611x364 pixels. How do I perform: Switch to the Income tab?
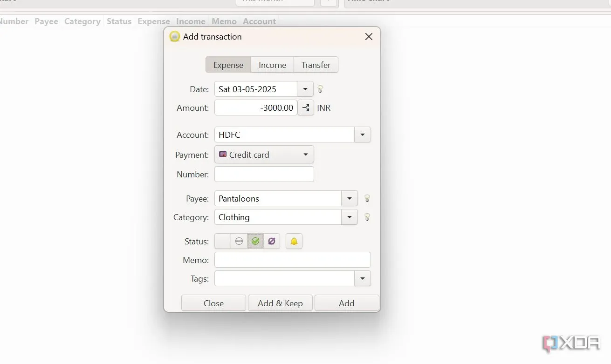pyautogui.click(x=272, y=65)
